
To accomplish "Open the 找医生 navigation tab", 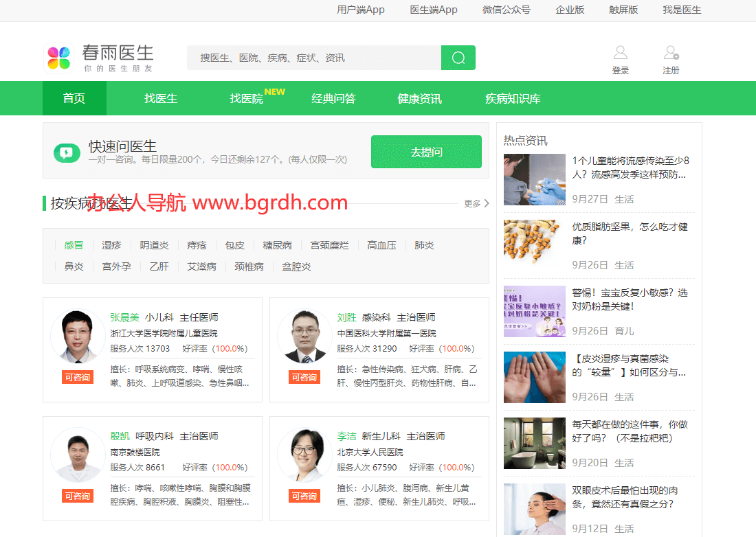I will tap(161, 98).
